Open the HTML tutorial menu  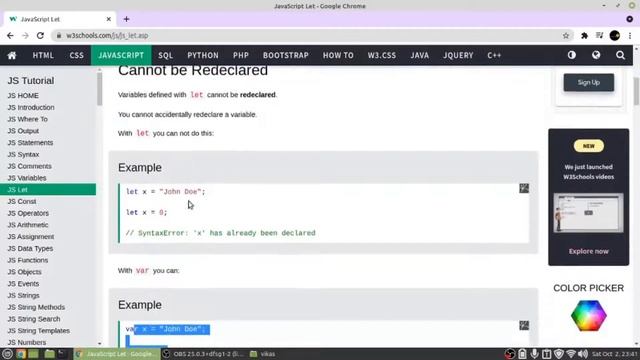click(43, 56)
